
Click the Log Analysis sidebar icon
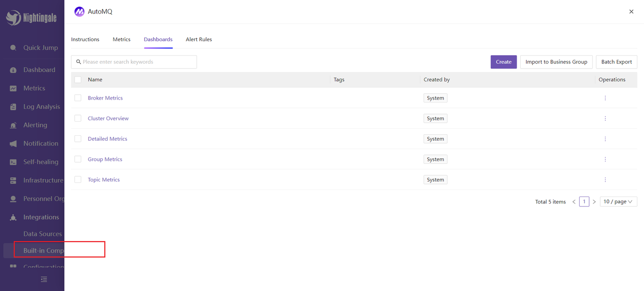pyautogui.click(x=14, y=107)
